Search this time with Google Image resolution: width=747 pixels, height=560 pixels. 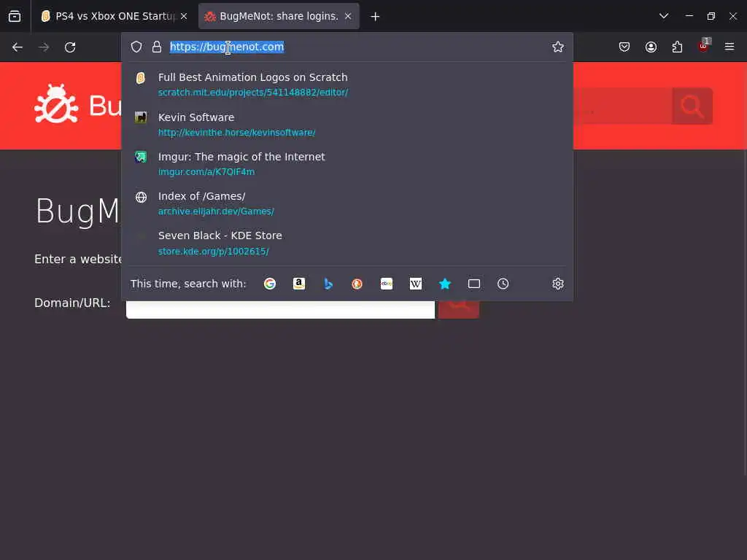click(270, 284)
